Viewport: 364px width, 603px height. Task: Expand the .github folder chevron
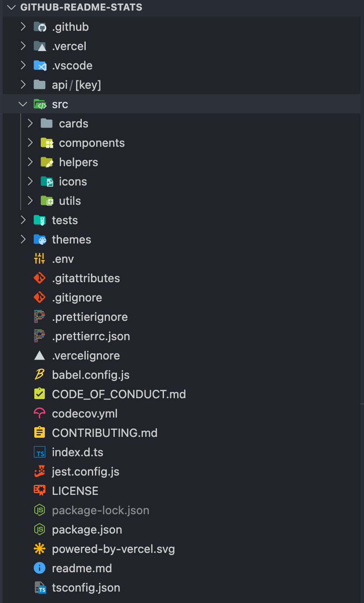pyautogui.click(x=23, y=27)
